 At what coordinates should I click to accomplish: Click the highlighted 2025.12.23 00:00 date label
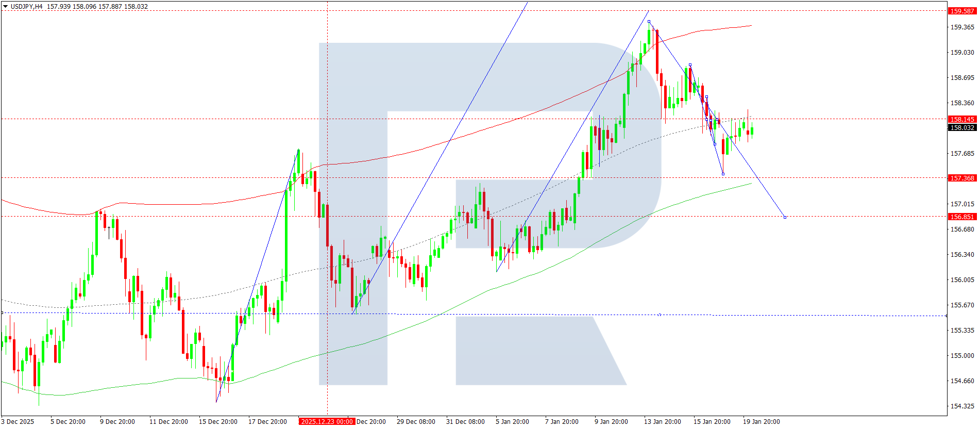tap(327, 422)
